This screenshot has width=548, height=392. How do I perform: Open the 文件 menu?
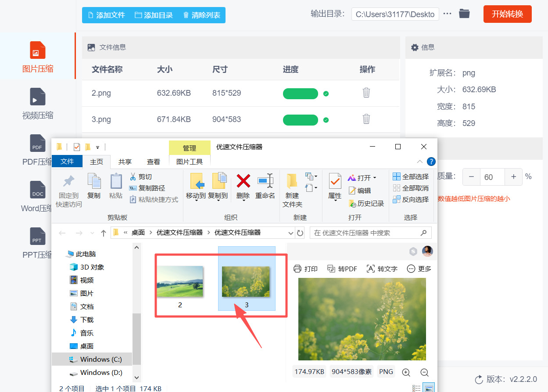click(x=67, y=162)
